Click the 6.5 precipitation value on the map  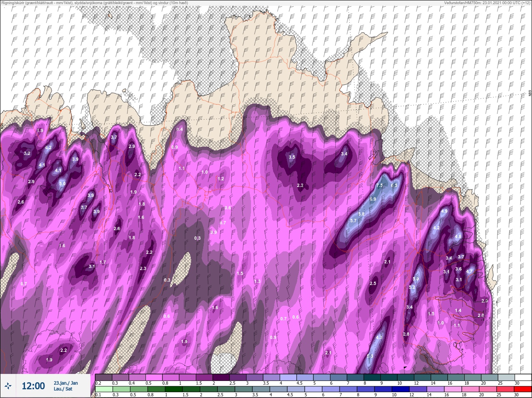pos(394,185)
